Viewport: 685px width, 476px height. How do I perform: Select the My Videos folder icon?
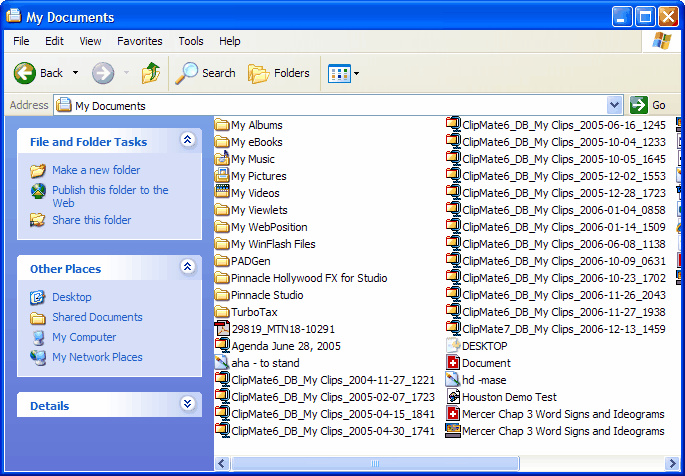[x=222, y=192]
